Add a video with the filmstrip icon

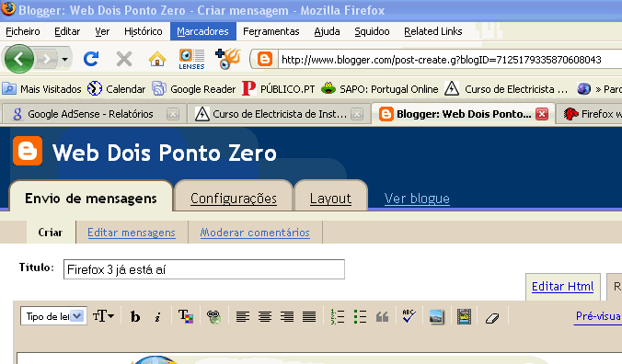(x=464, y=316)
